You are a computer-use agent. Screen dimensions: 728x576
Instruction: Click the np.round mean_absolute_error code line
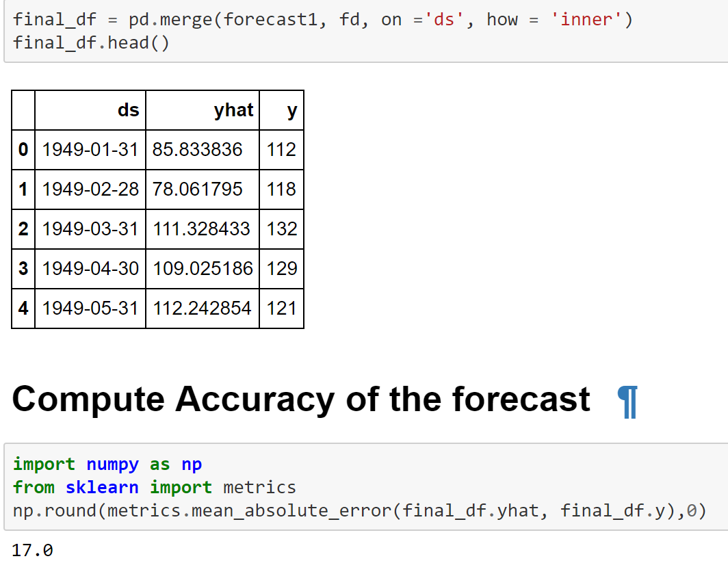[359, 511]
